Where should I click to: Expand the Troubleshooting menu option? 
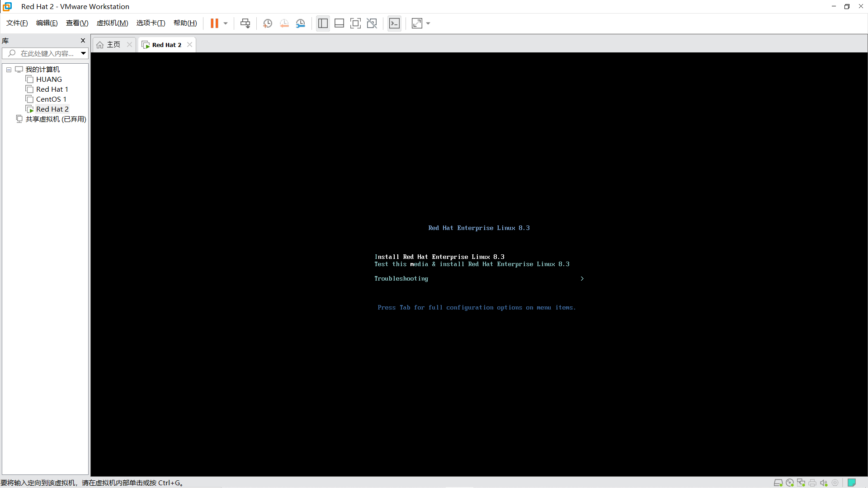point(580,278)
